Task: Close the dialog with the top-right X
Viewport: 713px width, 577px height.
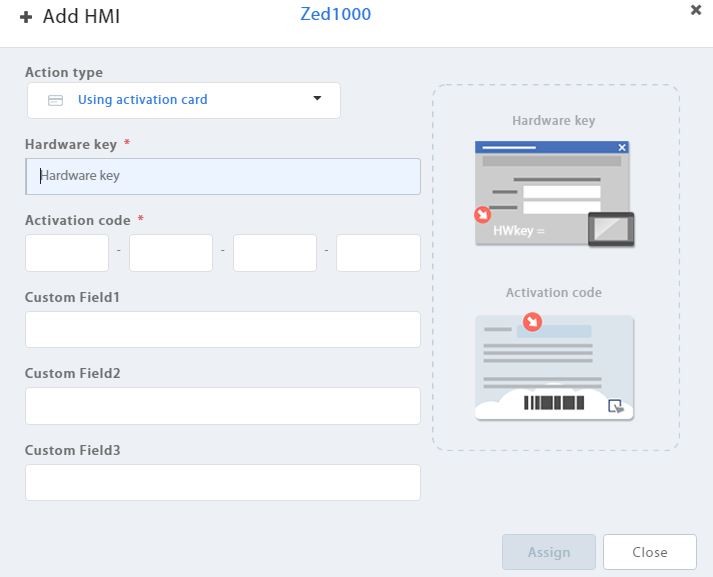Action: tap(696, 10)
